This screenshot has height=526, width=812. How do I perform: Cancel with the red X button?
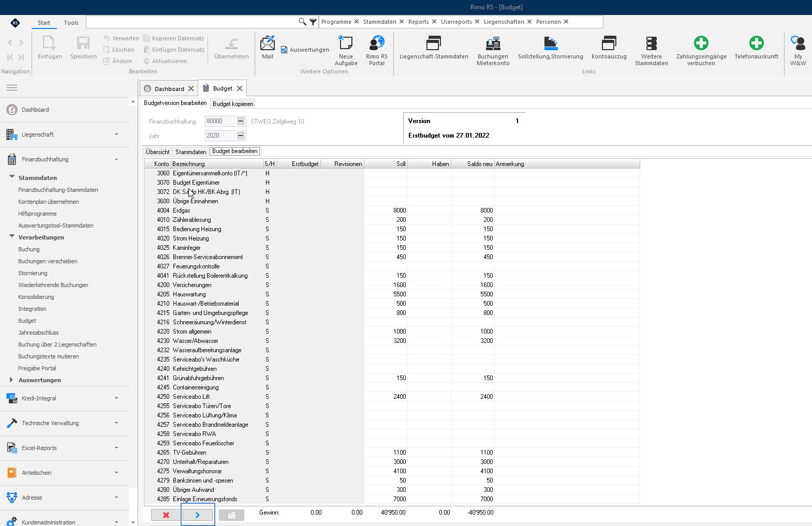166,515
